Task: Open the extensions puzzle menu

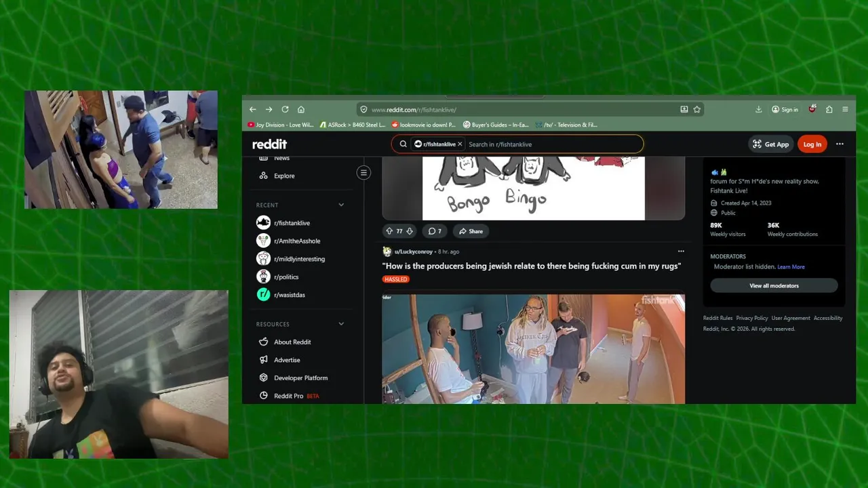Action: tap(829, 109)
